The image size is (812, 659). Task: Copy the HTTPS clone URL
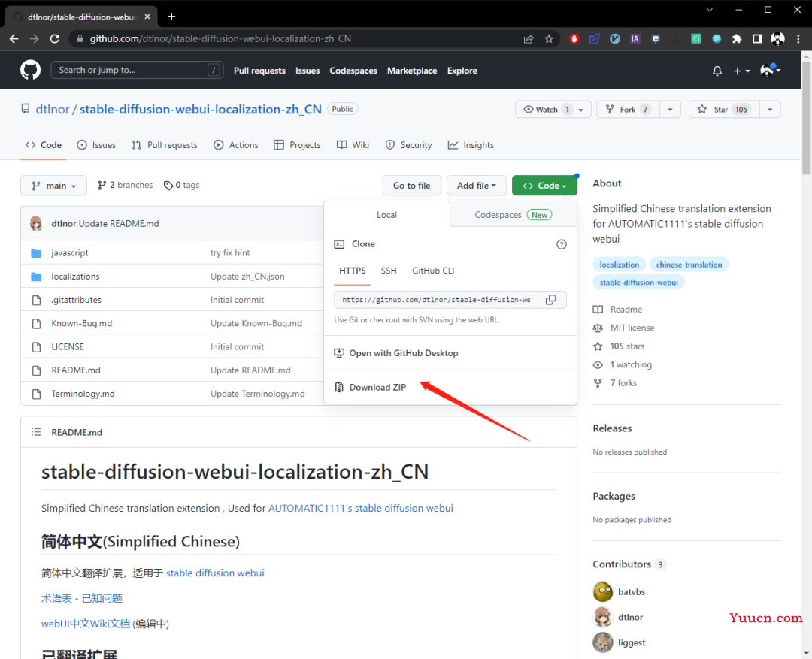[x=551, y=300]
